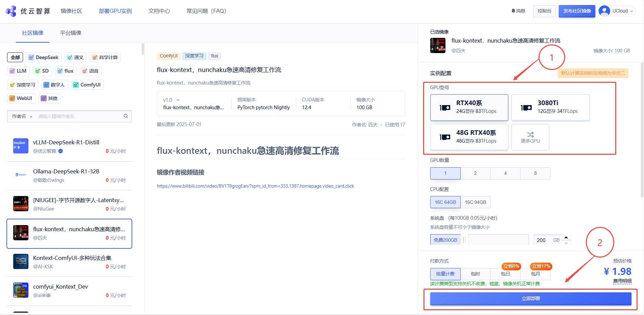
Task: Open 文档中心 in the top navigation
Action: pos(159,11)
